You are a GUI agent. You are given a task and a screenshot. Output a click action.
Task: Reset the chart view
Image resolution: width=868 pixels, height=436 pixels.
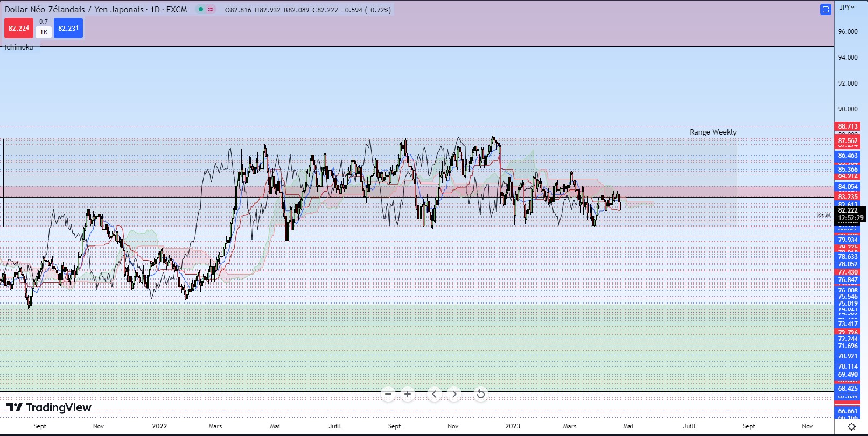[480, 395]
